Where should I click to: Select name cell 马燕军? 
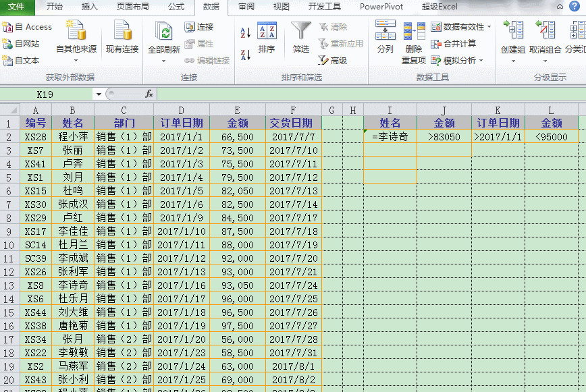tap(72, 366)
